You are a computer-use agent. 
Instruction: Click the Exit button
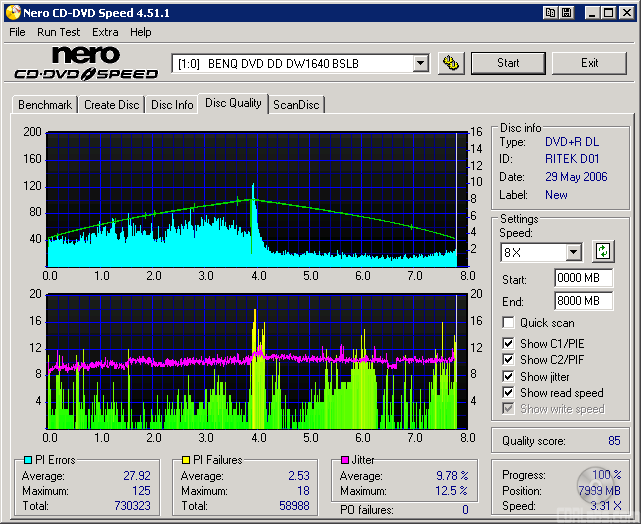click(589, 63)
